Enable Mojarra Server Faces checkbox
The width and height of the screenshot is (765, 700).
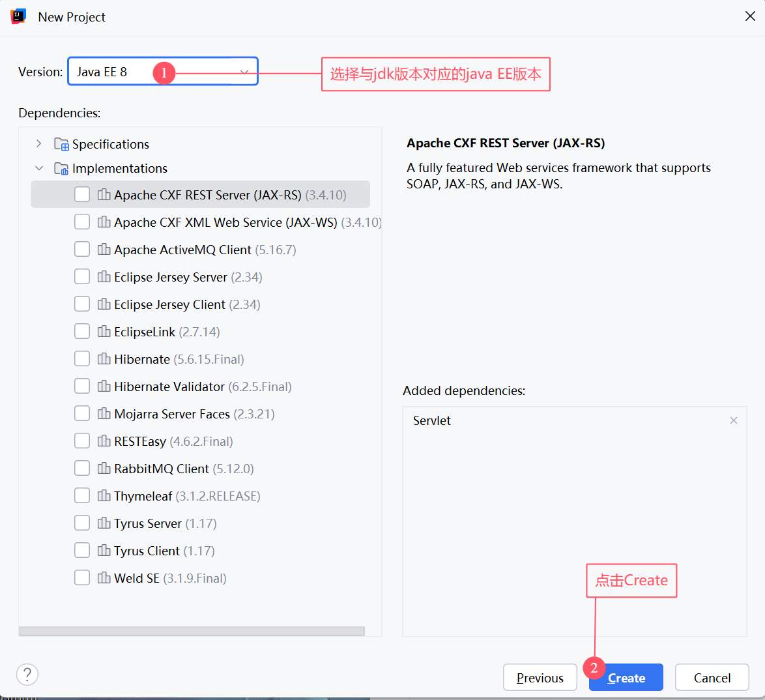pos(82,413)
